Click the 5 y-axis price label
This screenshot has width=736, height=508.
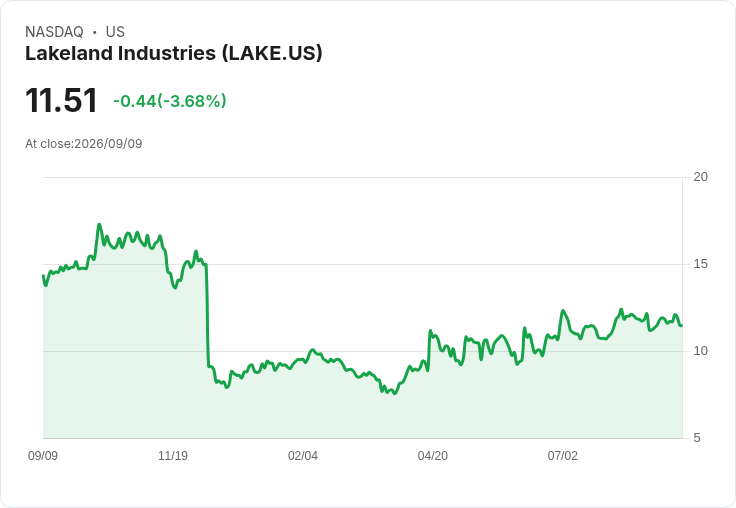click(697, 438)
